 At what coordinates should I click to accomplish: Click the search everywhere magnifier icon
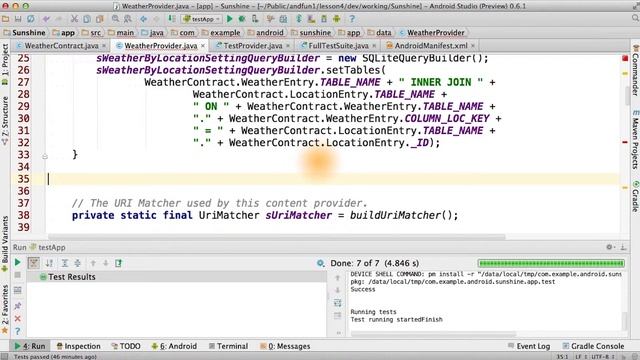pyautogui.click(x=635, y=18)
